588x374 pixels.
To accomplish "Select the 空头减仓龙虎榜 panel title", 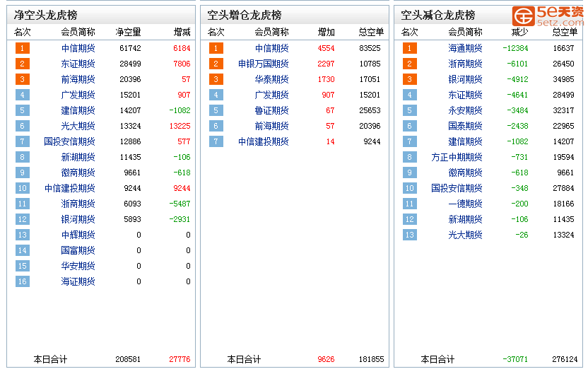I will point(438,16).
